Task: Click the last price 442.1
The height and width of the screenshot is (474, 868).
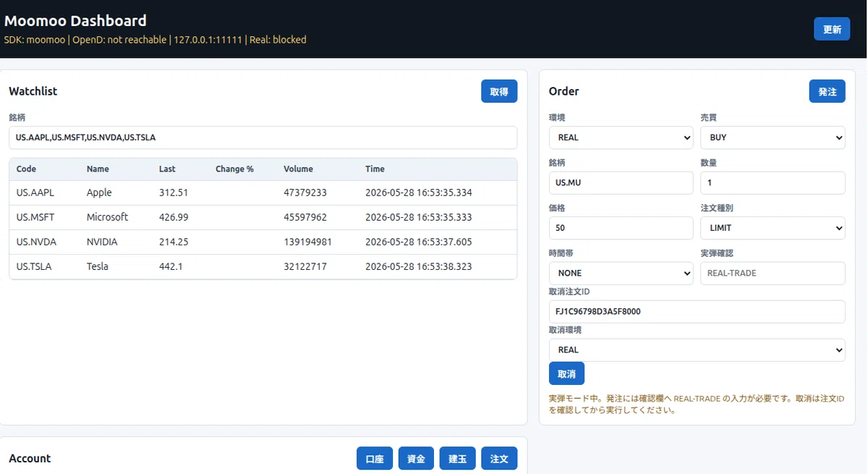Action: pyautogui.click(x=171, y=266)
